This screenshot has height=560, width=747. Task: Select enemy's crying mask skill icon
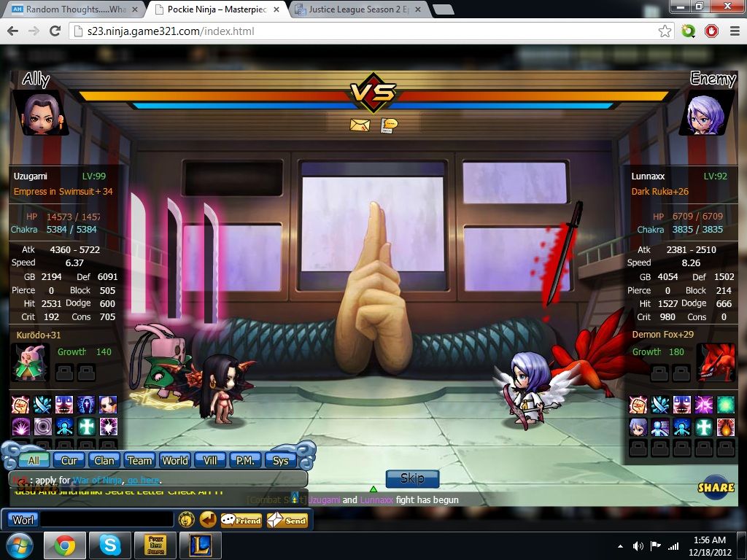coord(682,405)
